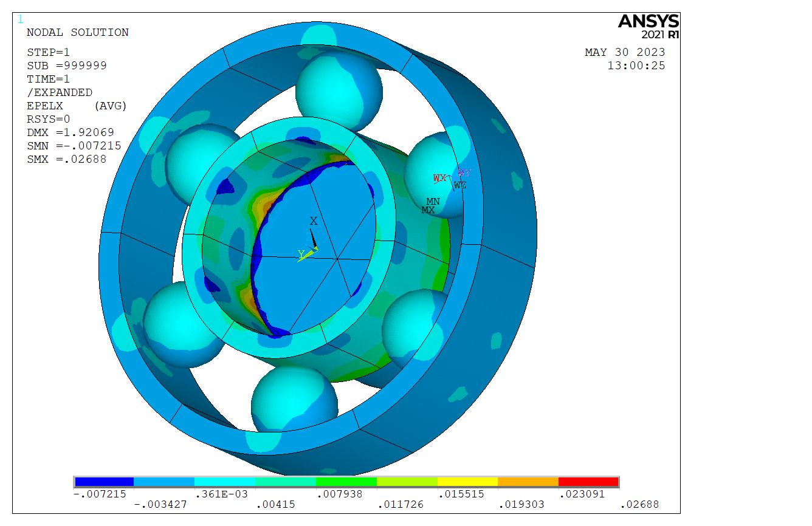Image resolution: width=812 pixels, height=526 pixels.
Task: Click the legend value .015515
Action: (461, 494)
